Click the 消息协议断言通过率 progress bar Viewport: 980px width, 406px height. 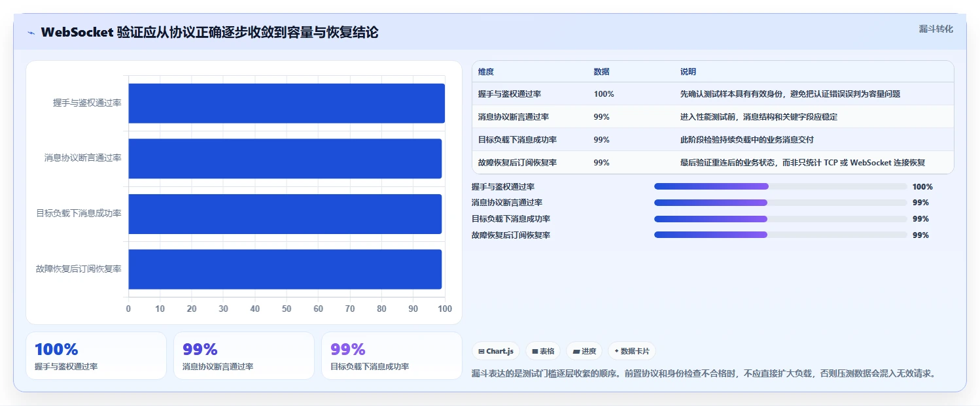point(780,203)
